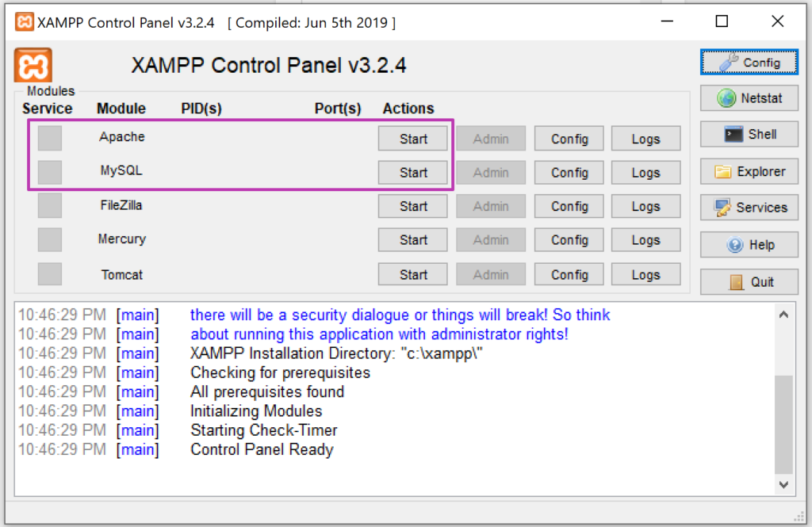
Task: Enable FileZilla as a Windows service
Action: tap(49, 205)
